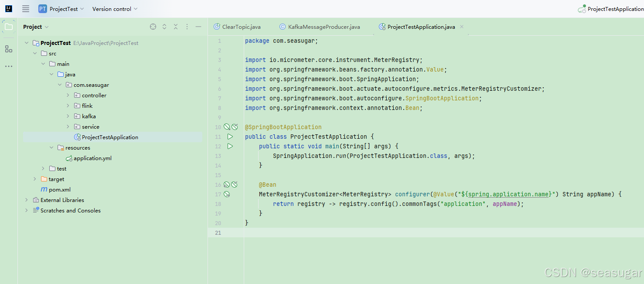Click first Spring bean gutter icon line 10
Viewport: 644px width, 284px height.
(x=227, y=127)
